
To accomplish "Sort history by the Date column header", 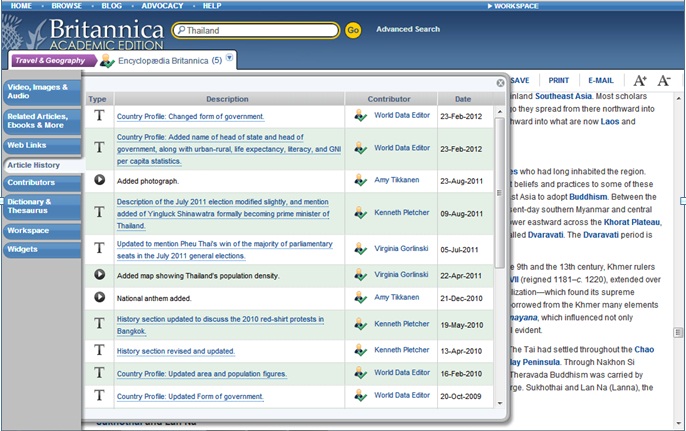I will [463, 99].
